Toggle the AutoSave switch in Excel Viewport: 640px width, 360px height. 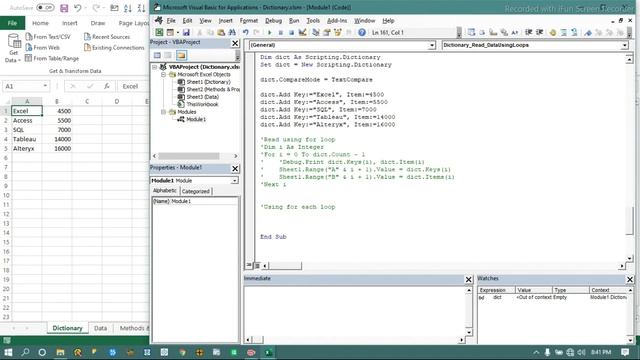(x=45, y=8)
